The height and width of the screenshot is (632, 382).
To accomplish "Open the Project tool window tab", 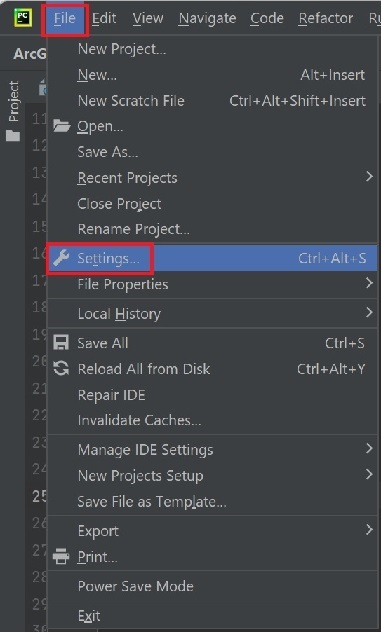I will (x=13, y=101).
